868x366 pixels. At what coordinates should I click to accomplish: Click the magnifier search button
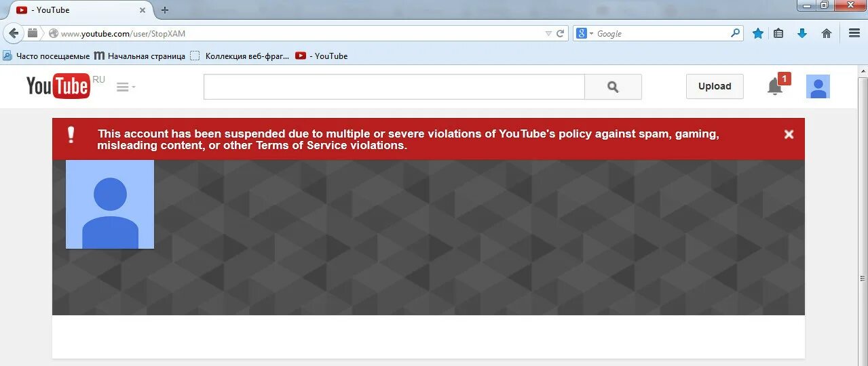[x=613, y=87]
